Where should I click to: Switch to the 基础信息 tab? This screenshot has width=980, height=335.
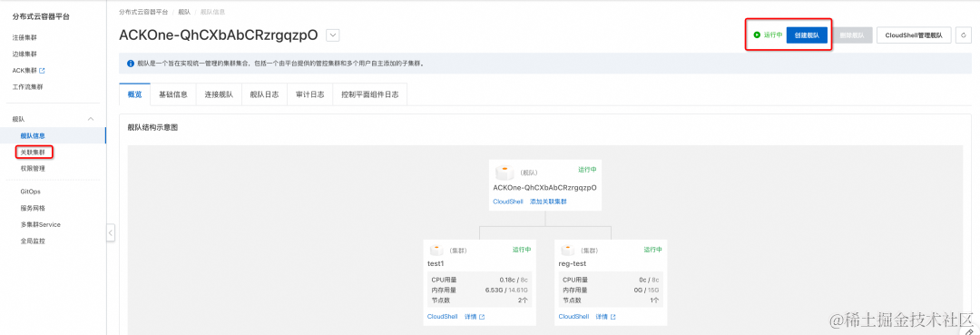pyautogui.click(x=173, y=95)
